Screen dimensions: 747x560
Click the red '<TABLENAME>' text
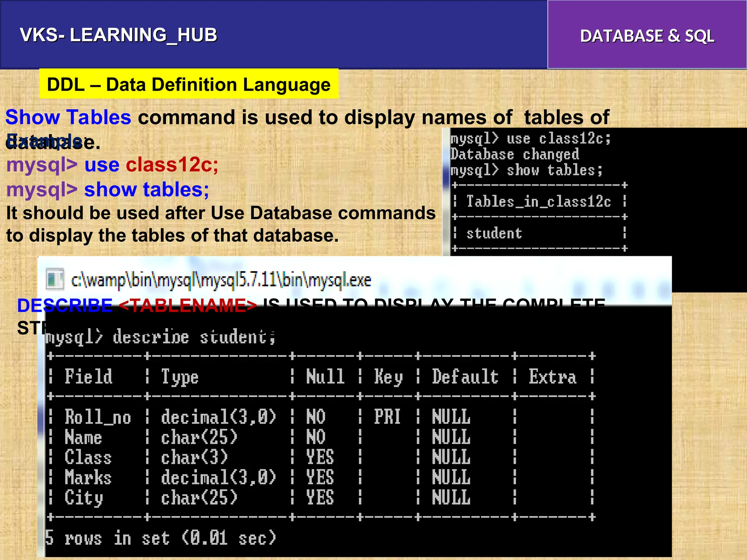[188, 306]
